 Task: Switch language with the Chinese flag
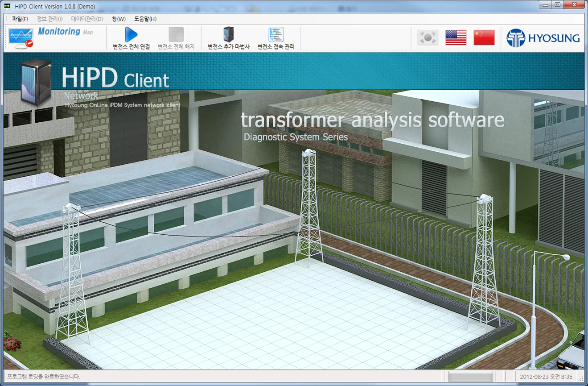click(x=484, y=37)
